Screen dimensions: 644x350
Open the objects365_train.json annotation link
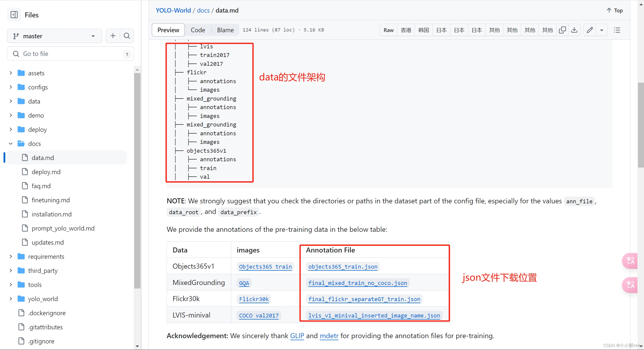(342, 266)
